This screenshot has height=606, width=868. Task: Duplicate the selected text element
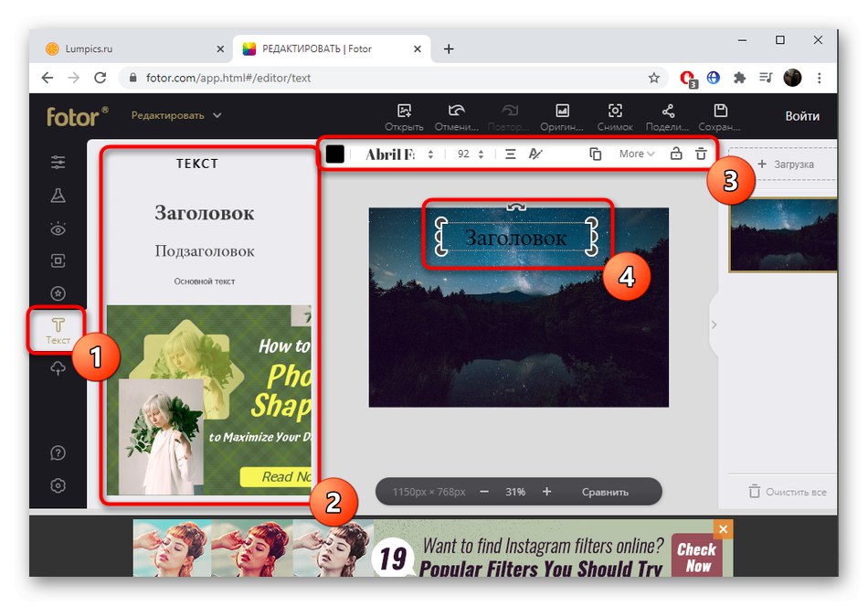coord(596,154)
